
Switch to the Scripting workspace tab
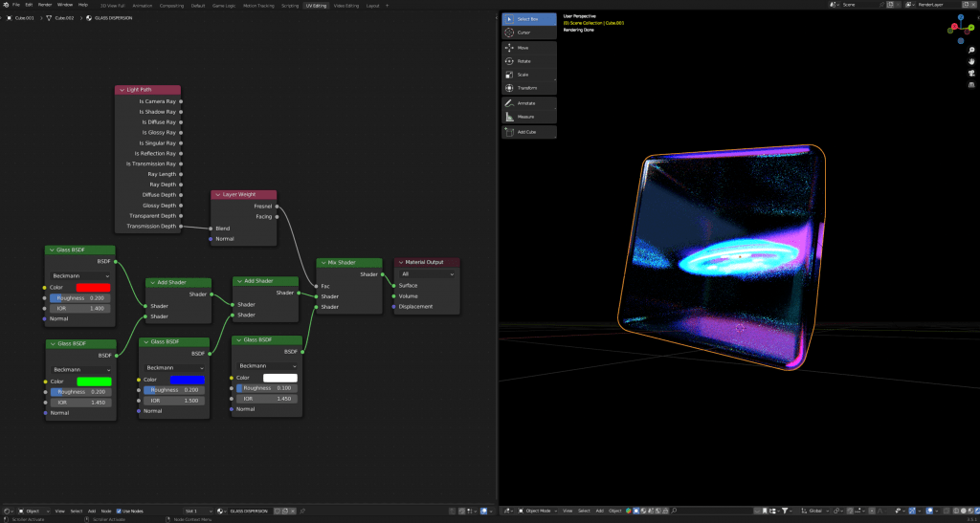[290, 5]
